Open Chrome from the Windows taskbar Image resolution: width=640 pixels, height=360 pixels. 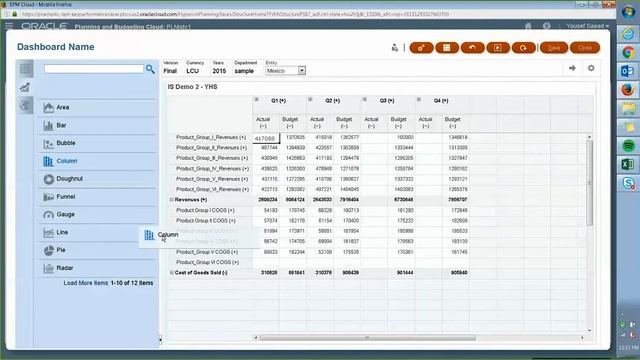click(628, 53)
